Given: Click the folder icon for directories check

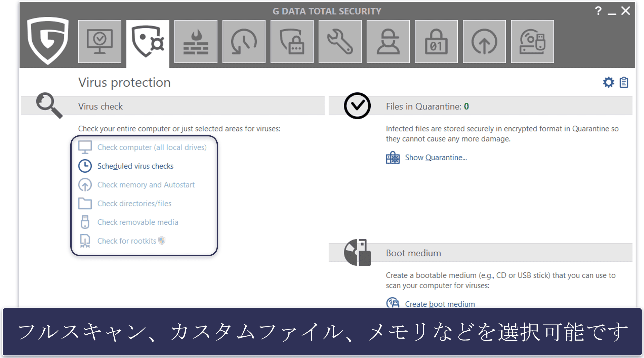Looking at the screenshot, I should coord(85,203).
